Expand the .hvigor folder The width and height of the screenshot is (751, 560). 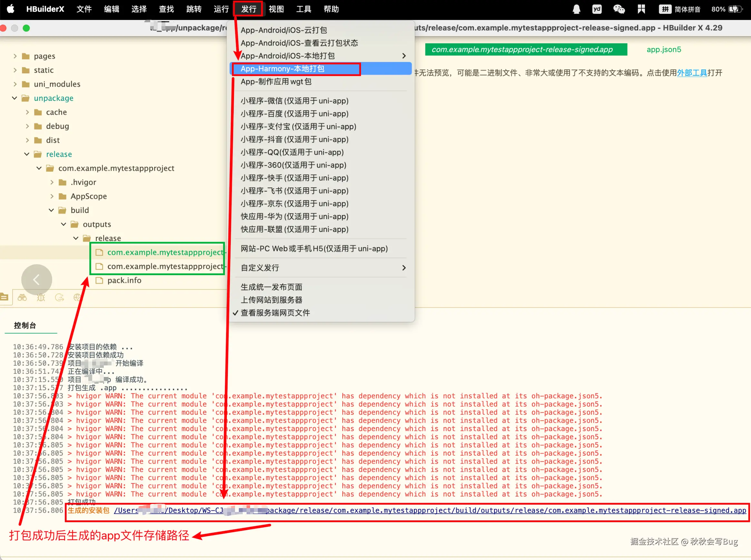click(52, 182)
